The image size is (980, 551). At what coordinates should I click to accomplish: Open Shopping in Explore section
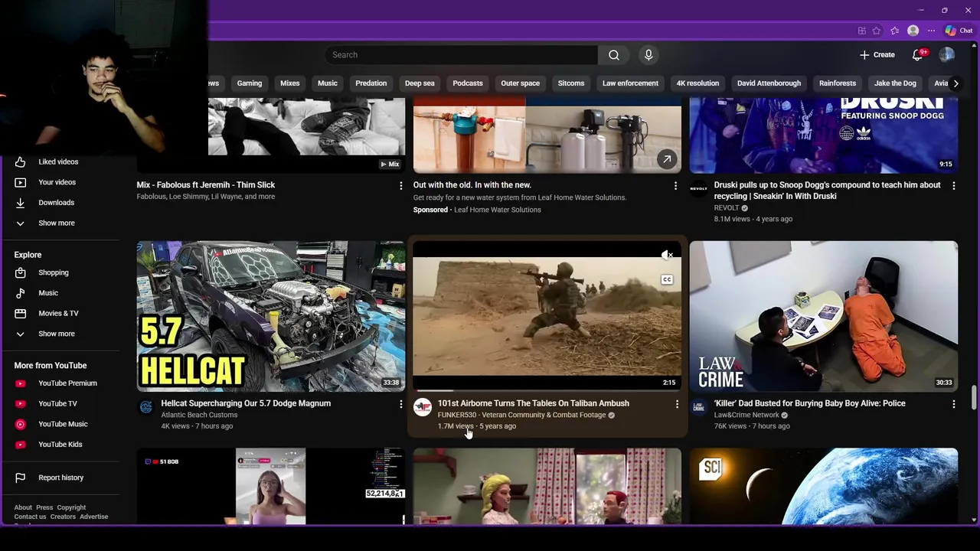(60, 272)
